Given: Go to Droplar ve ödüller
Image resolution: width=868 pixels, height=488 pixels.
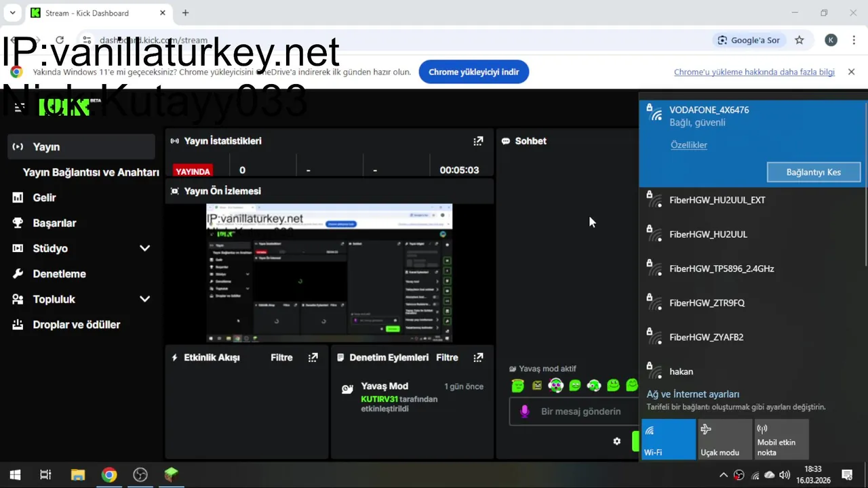Looking at the screenshot, I should pos(81,325).
